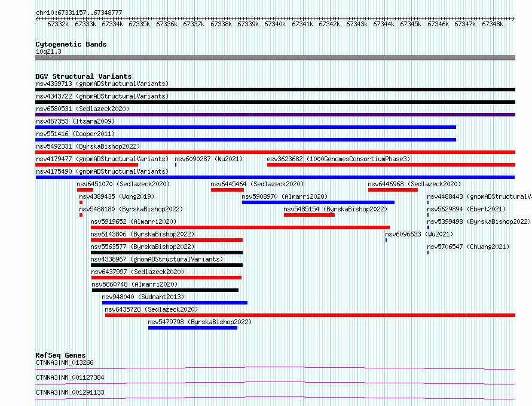This screenshot has height=406, width=532.
Task: Select CTNNA3|NM_001127384 transcript label
Action: [70, 377]
